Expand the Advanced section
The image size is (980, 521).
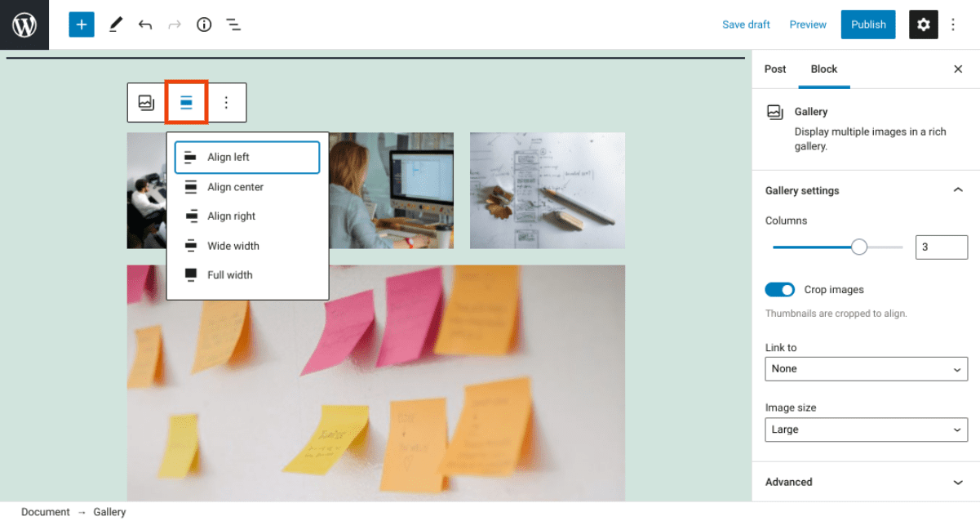point(866,482)
